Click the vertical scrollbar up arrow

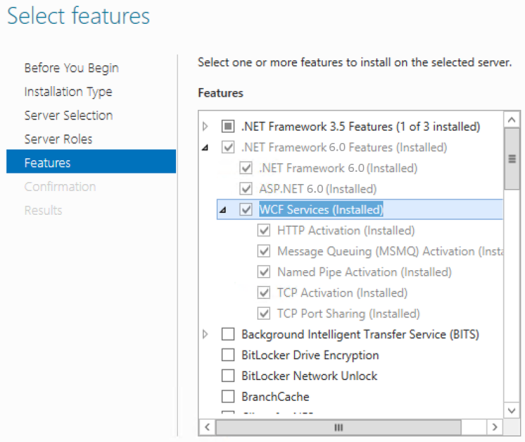[x=512, y=120]
